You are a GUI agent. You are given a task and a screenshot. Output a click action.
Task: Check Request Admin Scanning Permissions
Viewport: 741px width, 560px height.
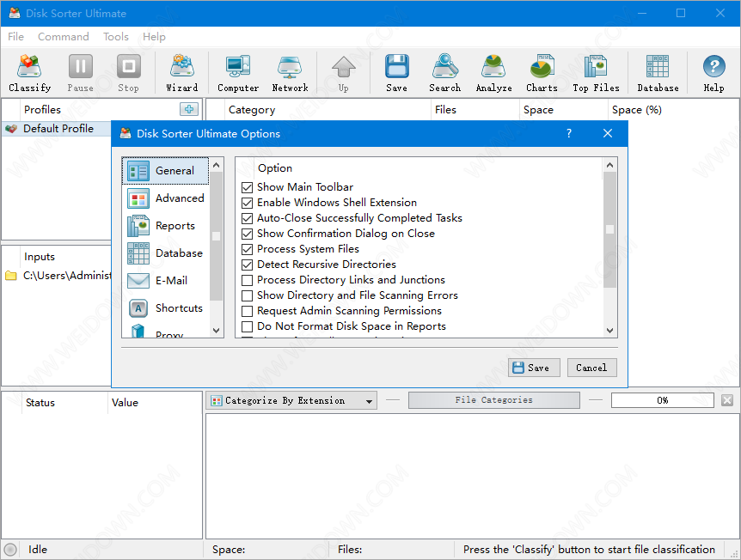click(248, 312)
